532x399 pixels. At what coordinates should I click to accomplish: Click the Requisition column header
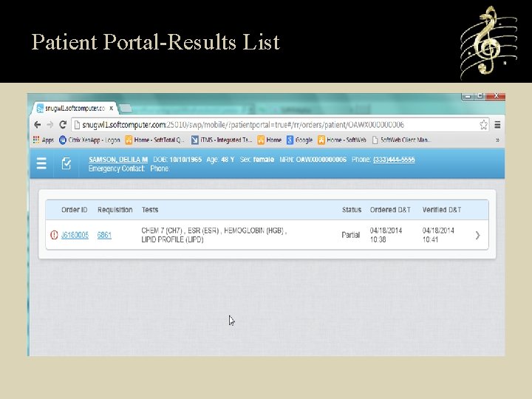pos(115,210)
